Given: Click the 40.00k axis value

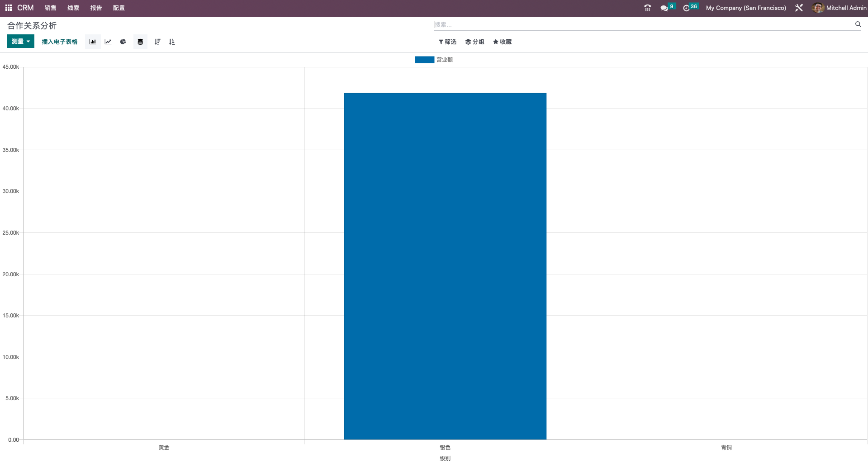Looking at the screenshot, I should pyautogui.click(x=11, y=109).
